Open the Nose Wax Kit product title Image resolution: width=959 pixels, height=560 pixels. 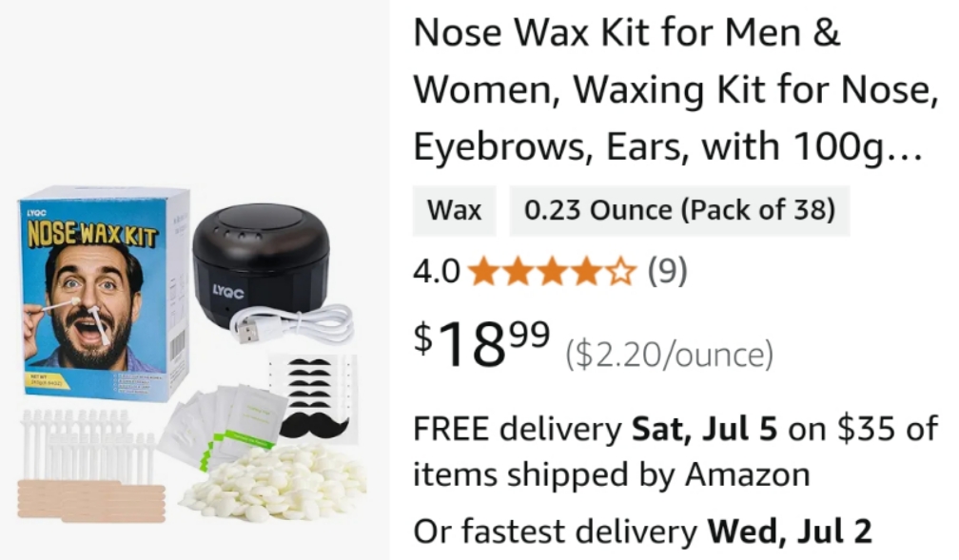(675, 89)
